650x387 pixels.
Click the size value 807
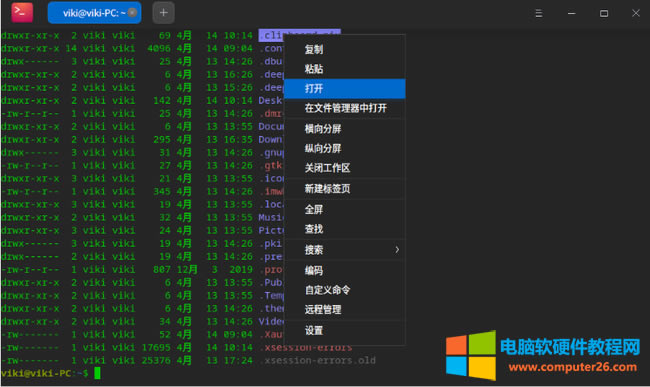point(162,270)
